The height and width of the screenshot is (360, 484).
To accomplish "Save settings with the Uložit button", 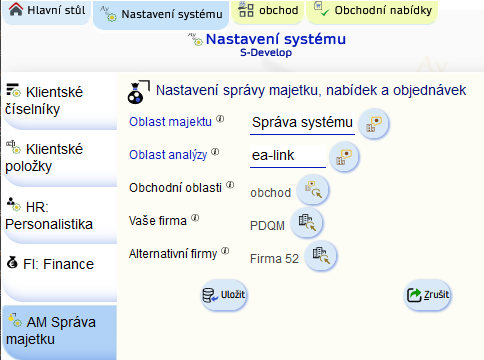I will click(224, 295).
